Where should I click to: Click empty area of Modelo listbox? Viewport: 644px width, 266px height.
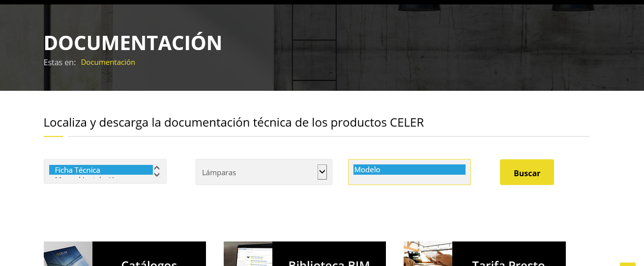coord(409,179)
